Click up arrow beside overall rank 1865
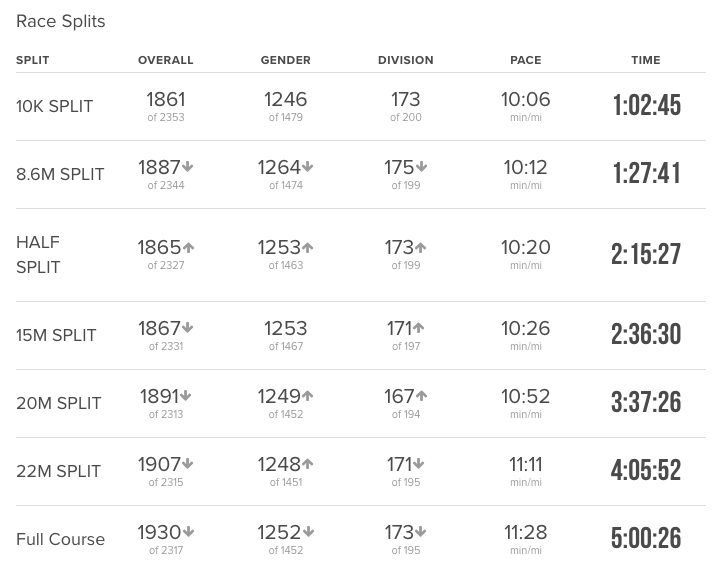722x581 pixels. pos(188,248)
